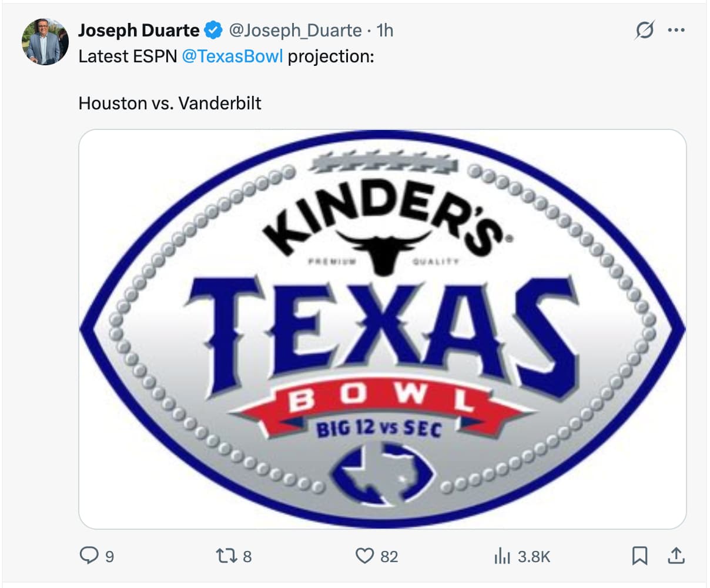Click the share upload-arrow icon
This screenshot has width=710, height=588.
coord(676,556)
